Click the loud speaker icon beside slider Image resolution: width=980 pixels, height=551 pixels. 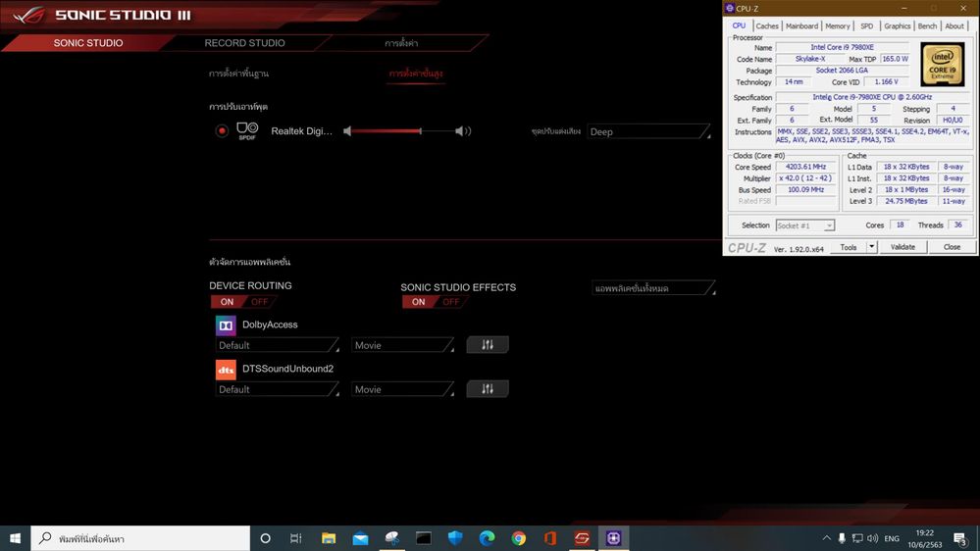(463, 131)
